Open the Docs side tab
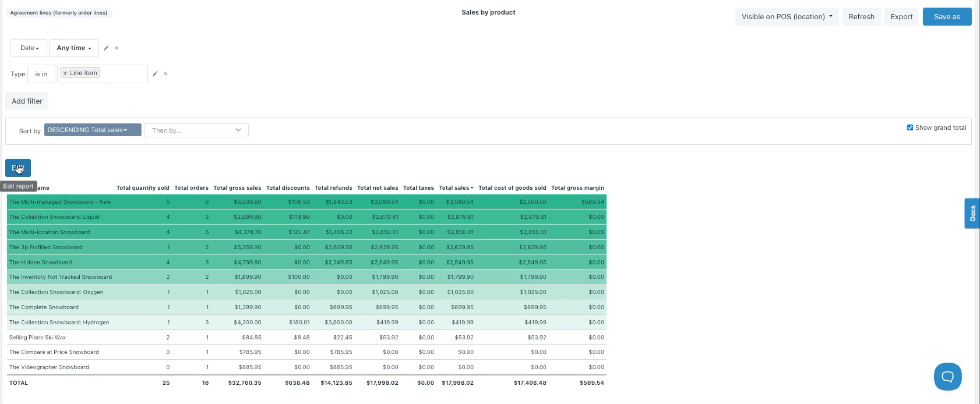The height and width of the screenshot is (404, 980). click(x=972, y=213)
